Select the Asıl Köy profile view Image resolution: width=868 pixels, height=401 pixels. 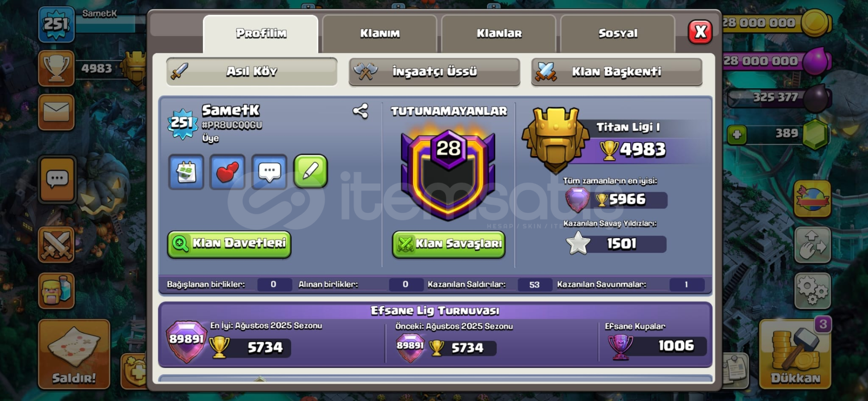point(252,72)
